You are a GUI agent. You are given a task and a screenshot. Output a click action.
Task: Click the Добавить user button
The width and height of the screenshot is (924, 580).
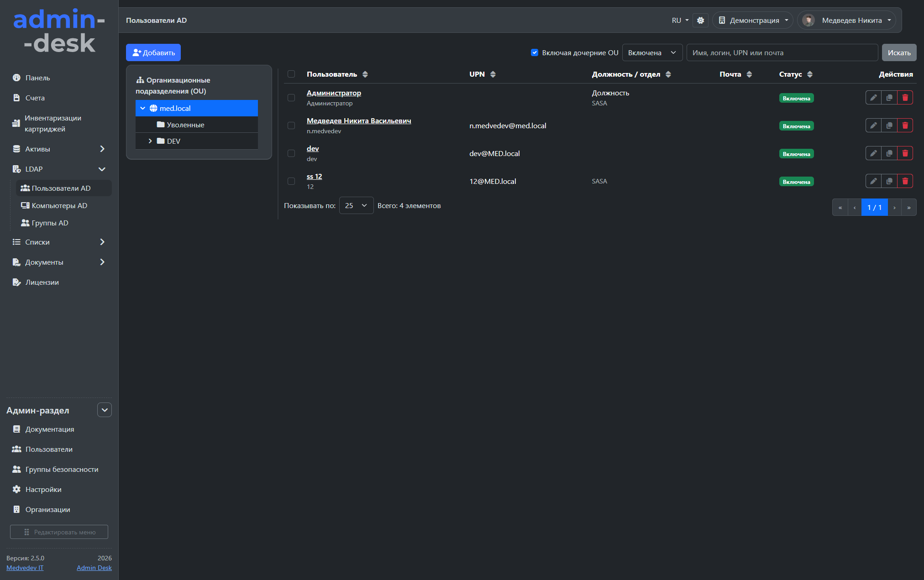tap(153, 52)
